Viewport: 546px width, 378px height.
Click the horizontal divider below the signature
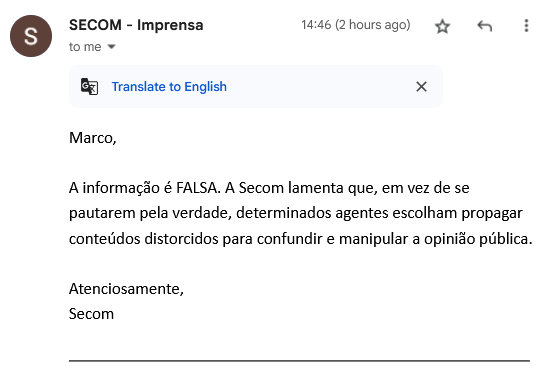[x=299, y=361]
